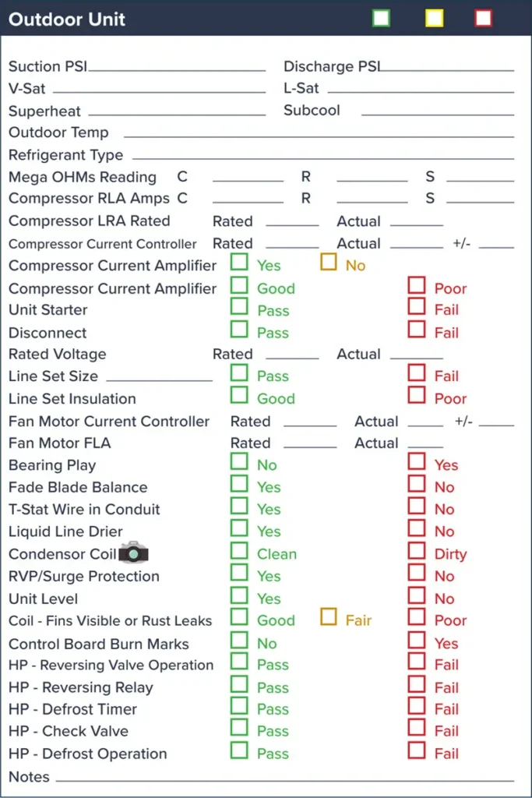Check Yes for Compressor Current Amplifier
532x798 pixels.
(x=239, y=262)
